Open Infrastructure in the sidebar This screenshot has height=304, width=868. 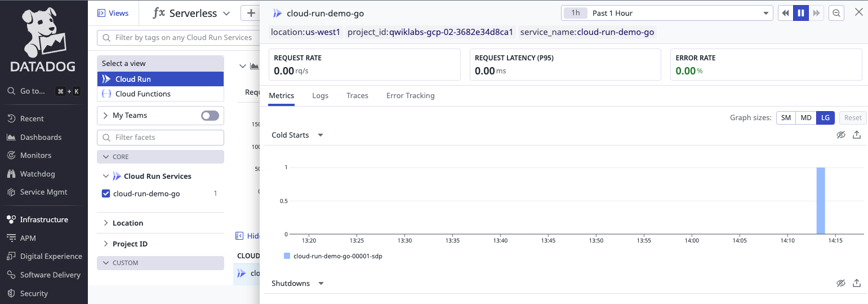pos(37,219)
